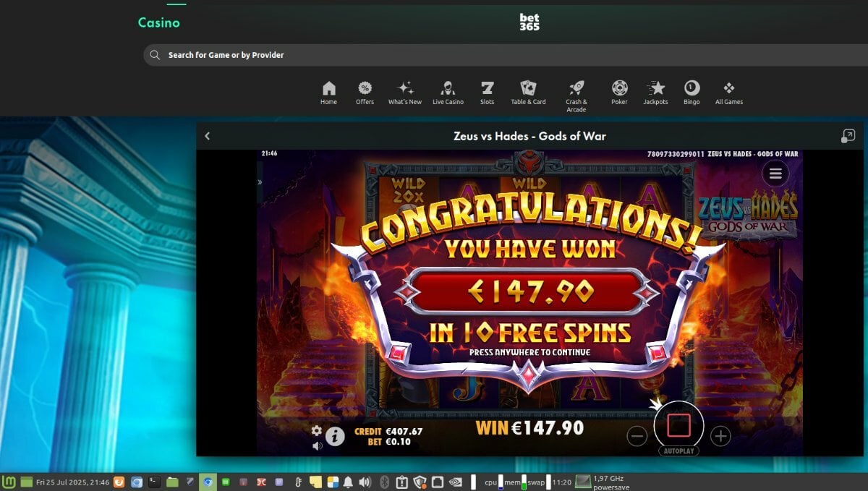The height and width of the screenshot is (491, 868).
Task: Expand the left side arrow panel in game
Action: click(260, 182)
